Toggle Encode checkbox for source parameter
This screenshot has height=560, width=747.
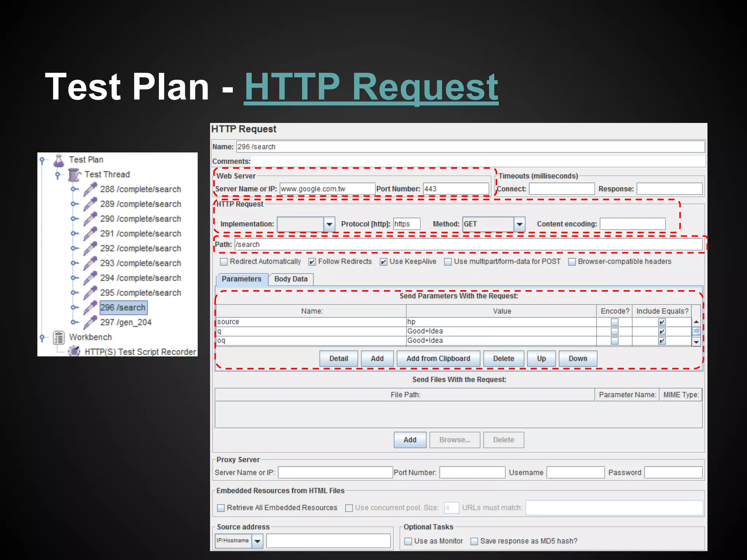point(615,322)
